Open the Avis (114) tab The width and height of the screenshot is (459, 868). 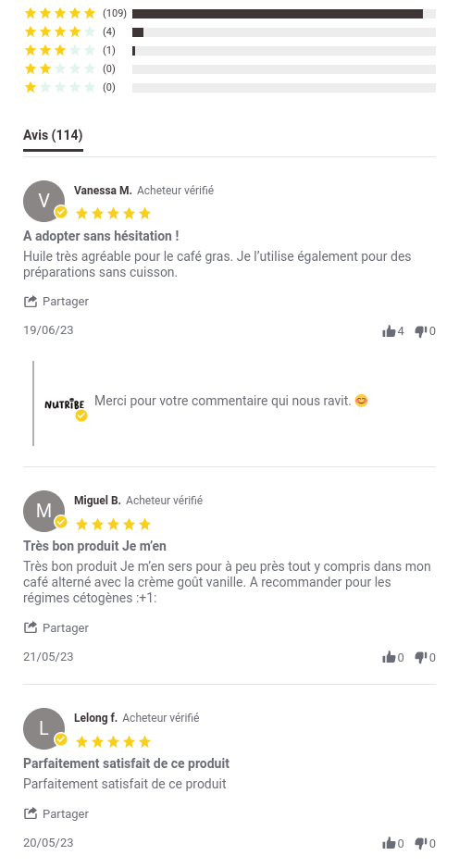[x=53, y=135]
